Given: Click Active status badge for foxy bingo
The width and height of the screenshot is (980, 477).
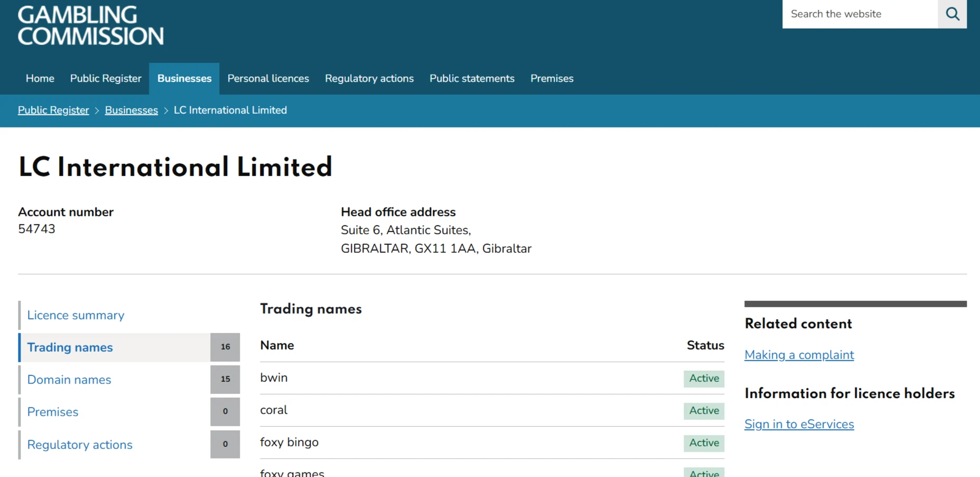Looking at the screenshot, I should click(x=704, y=443).
